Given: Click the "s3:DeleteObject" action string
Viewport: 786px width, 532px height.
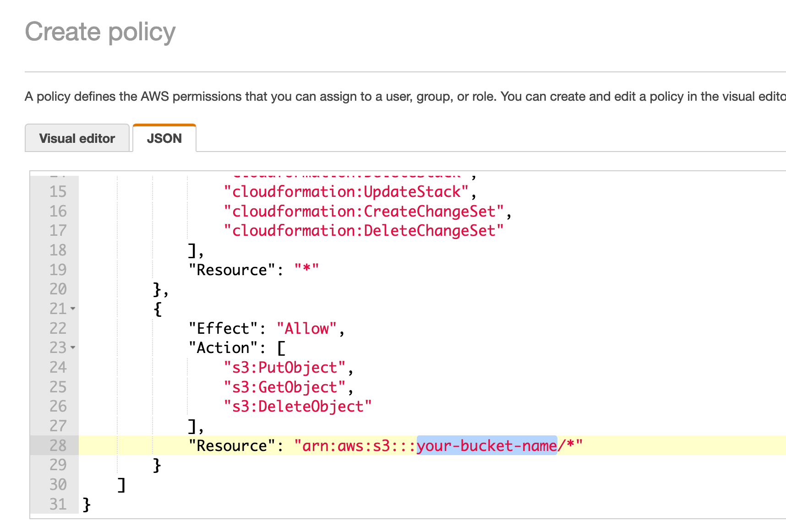Looking at the screenshot, I should point(297,406).
